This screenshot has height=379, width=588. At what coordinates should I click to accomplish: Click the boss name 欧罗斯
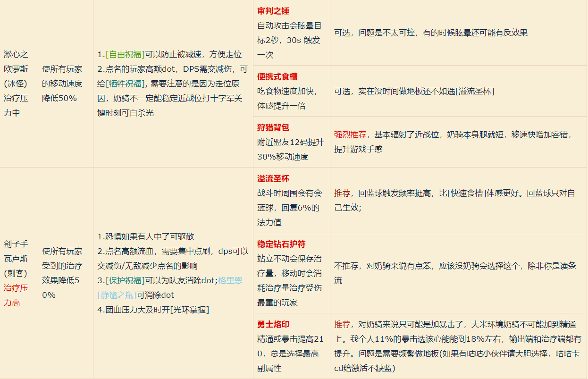tap(16, 69)
